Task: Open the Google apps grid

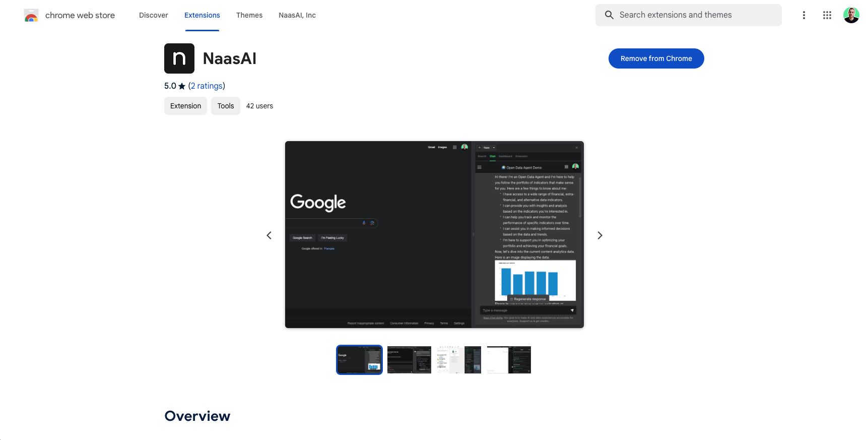Action: pyautogui.click(x=827, y=15)
